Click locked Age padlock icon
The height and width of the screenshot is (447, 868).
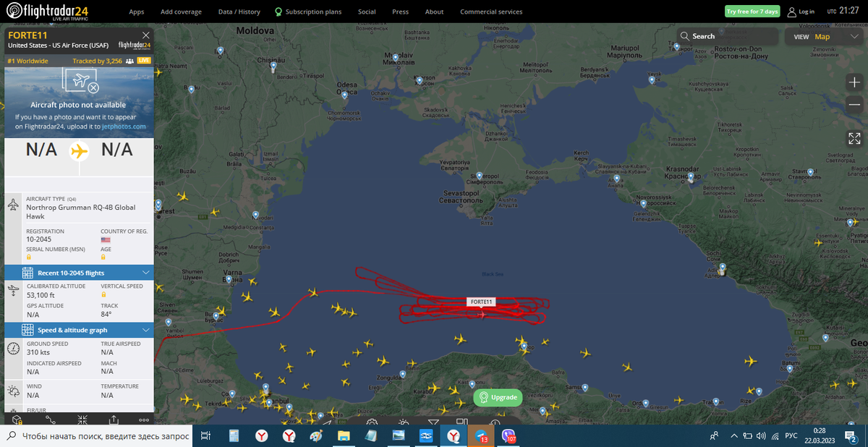click(x=103, y=257)
